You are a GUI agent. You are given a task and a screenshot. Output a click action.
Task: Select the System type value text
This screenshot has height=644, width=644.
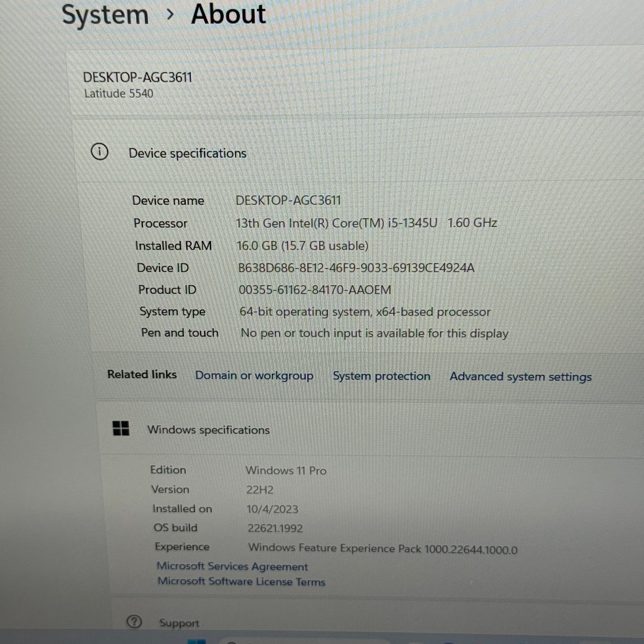[365, 312]
